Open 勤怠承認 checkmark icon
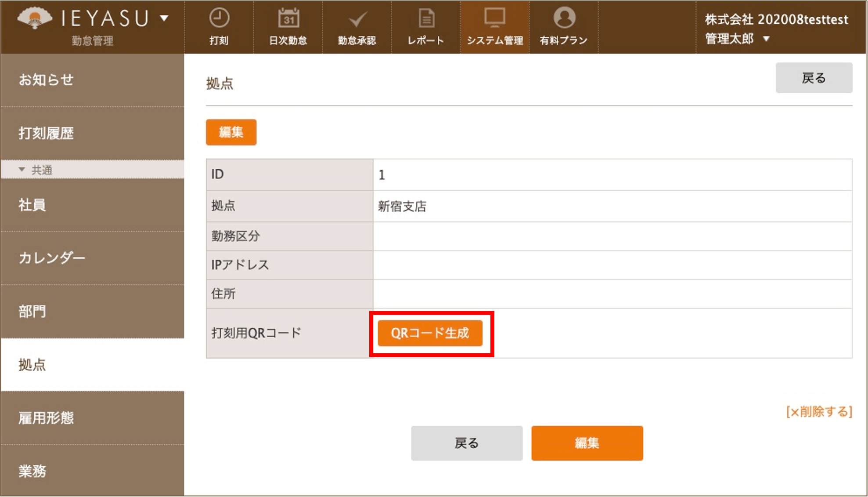Image resolution: width=868 pixels, height=497 pixels. point(357,19)
